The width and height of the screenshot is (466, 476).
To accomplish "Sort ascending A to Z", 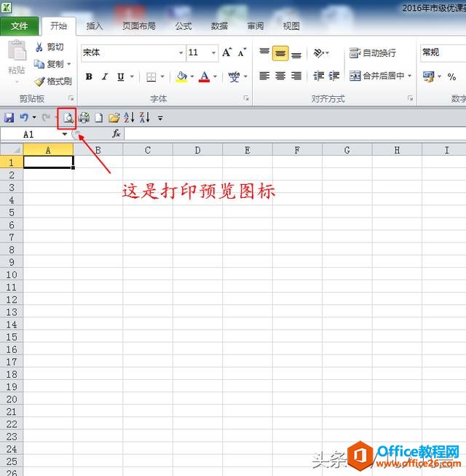I will [x=130, y=117].
